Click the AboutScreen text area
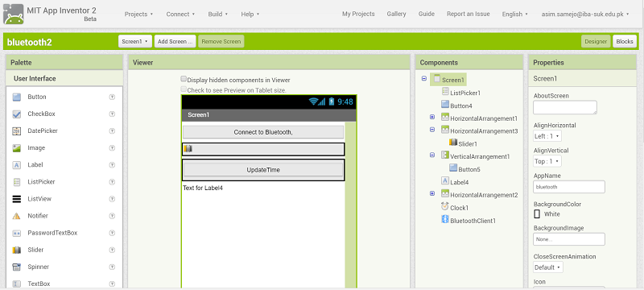644x290 pixels. 565,107
